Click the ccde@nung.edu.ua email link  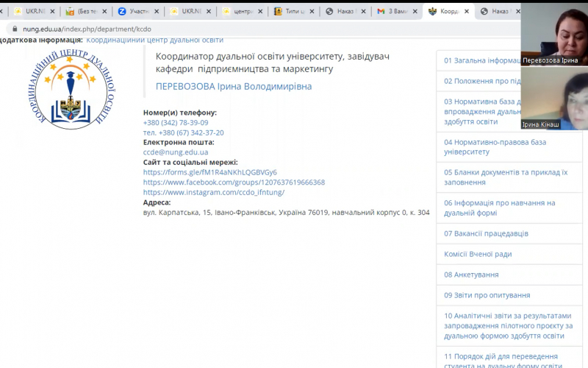(x=176, y=152)
